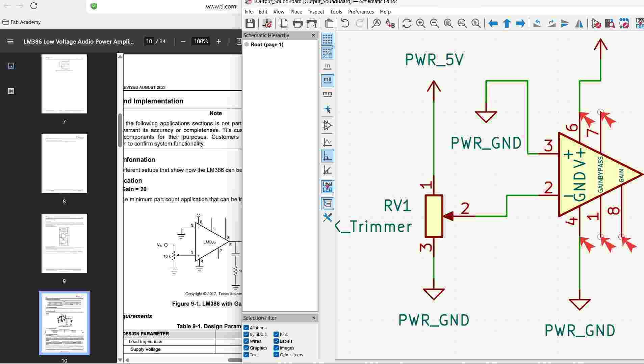The width and height of the screenshot is (644, 364).
Task: Open the Place menu
Action: click(296, 11)
